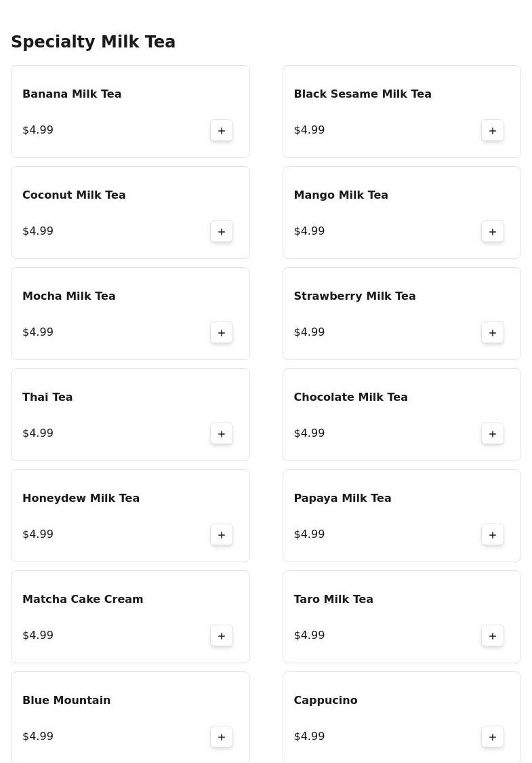Tap plus icon next to Strawberry Milk Tea
Screen dimensions: 532x763
tap(493, 332)
